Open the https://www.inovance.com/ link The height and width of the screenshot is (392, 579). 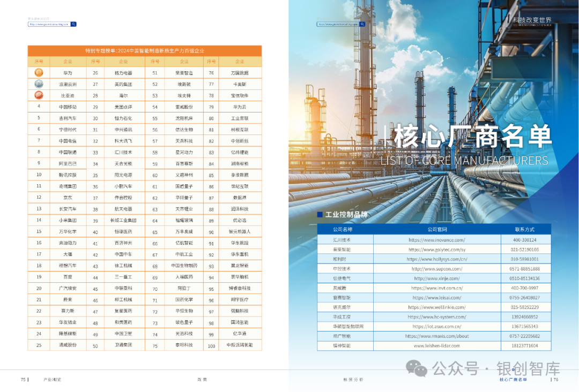tap(437, 240)
